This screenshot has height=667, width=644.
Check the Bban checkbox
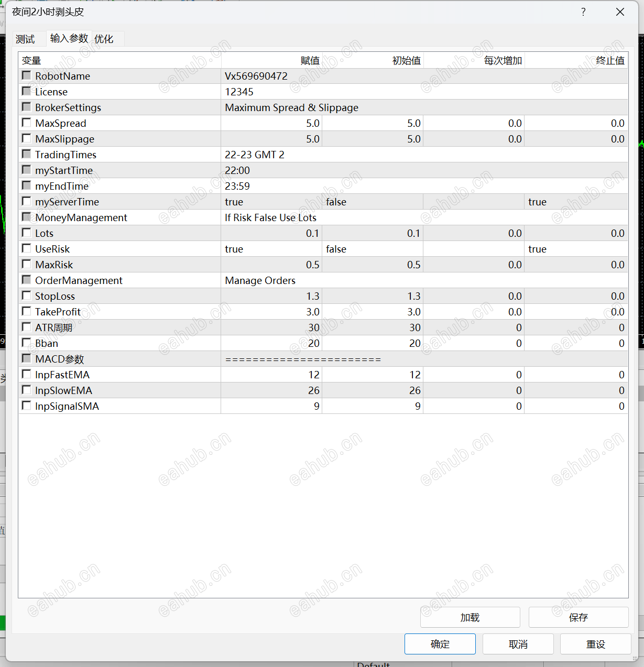26,343
